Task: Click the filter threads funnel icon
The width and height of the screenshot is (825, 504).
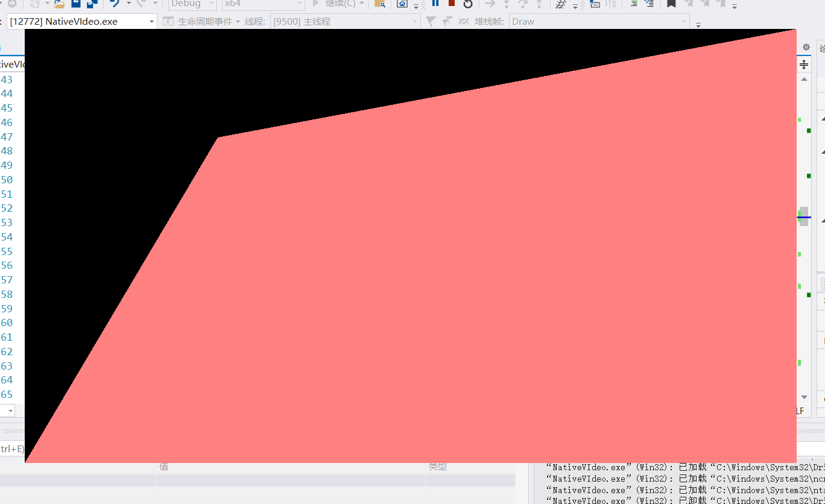Action: (431, 22)
